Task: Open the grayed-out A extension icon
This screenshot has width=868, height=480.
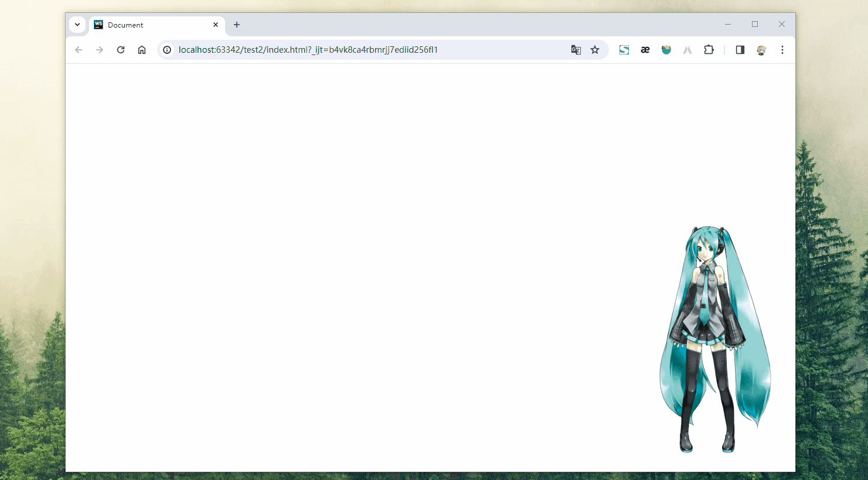Action: (x=687, y=50)
